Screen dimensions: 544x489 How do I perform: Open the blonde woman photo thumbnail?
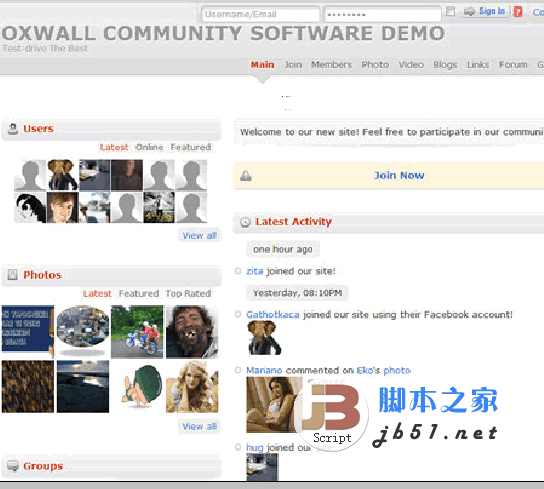(x=192, y=386)
